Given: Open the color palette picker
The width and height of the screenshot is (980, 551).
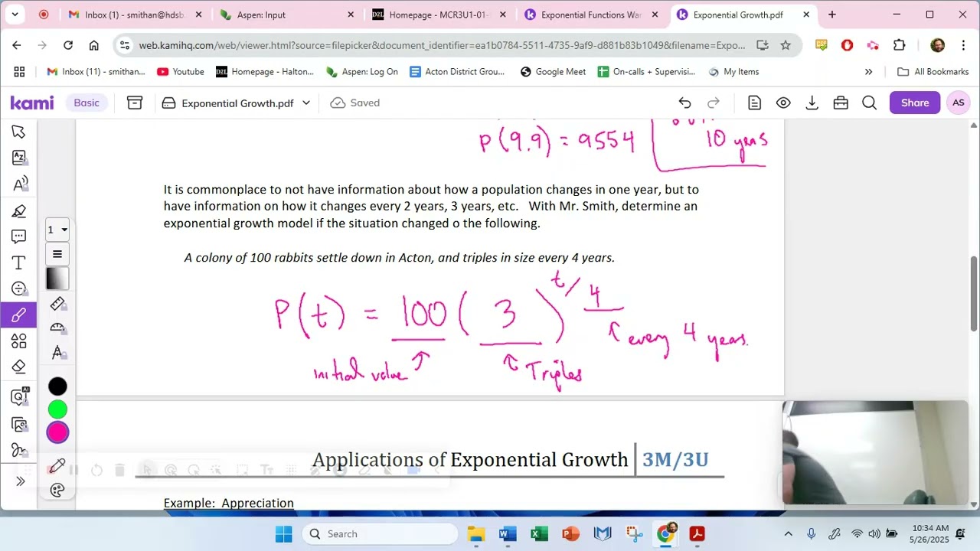Looking at the screenshot, I should coord(57,491).
